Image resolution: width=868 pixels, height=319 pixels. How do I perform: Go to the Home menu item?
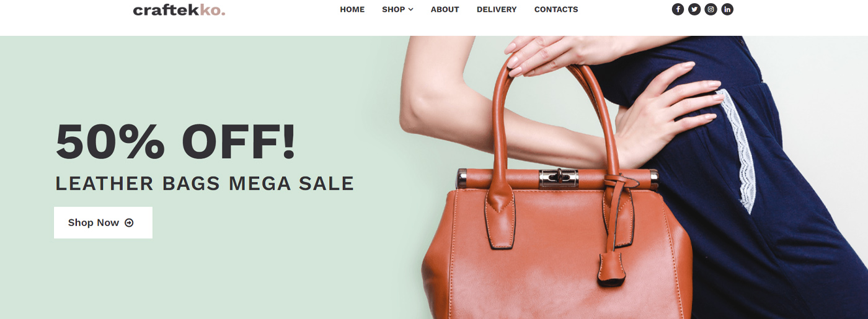click(x=352, y=9)
